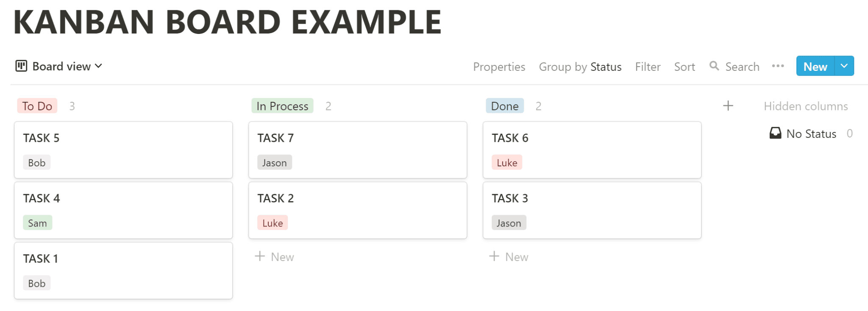The width and height of the screenshot is (868, 311).
Task: Open the search magnifier
Action: pos(714,66)
